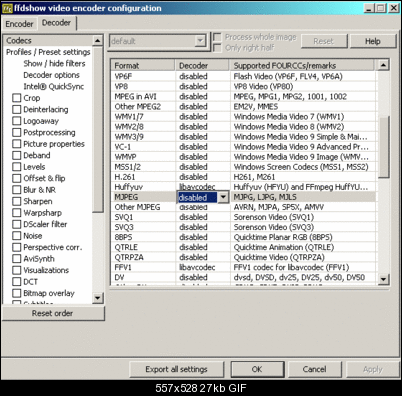Click Supported FOURCCs/remarks column header

[302, 65]
